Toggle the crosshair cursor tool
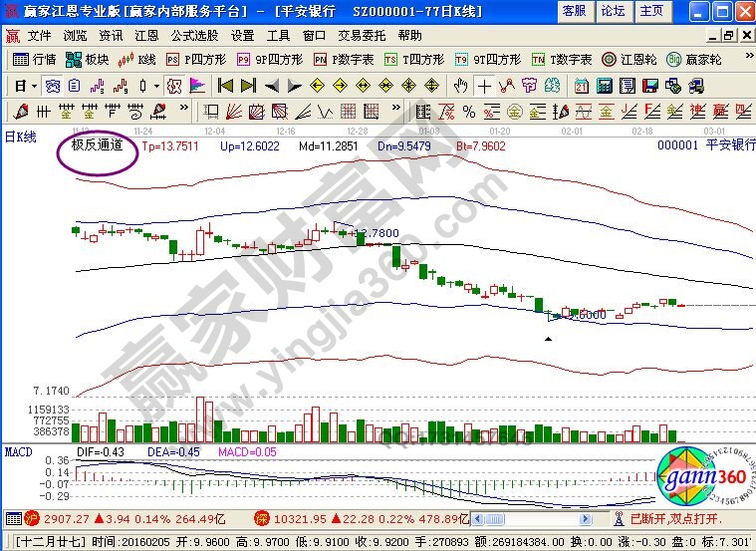 pyautogui.click(x=484, y=86)
